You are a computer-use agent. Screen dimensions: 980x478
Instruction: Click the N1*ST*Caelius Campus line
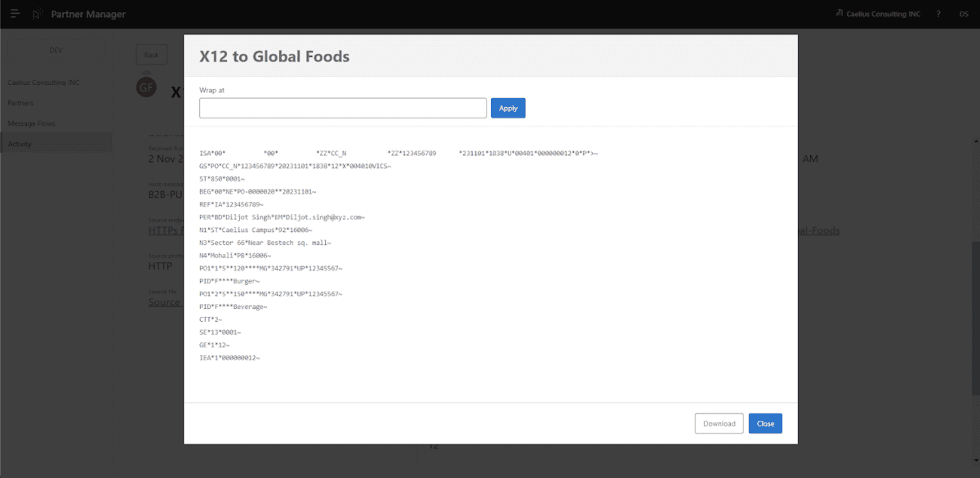(x=256, y=230)
